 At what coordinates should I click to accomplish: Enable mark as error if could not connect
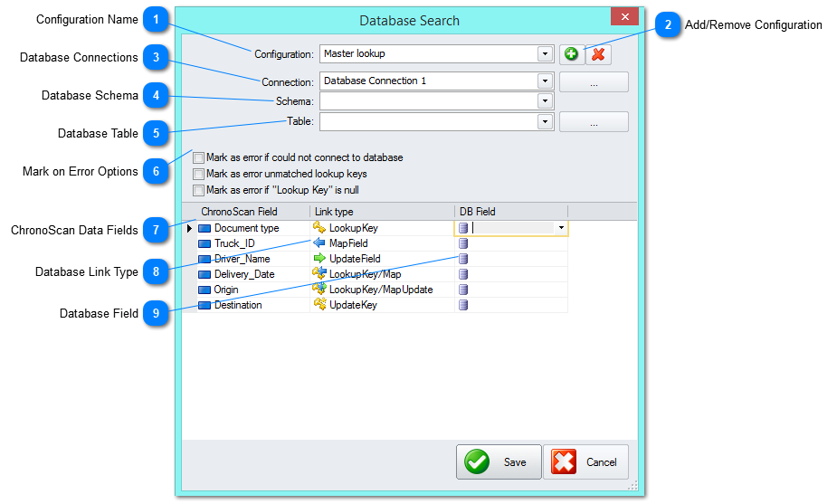(x=198, y=158)
